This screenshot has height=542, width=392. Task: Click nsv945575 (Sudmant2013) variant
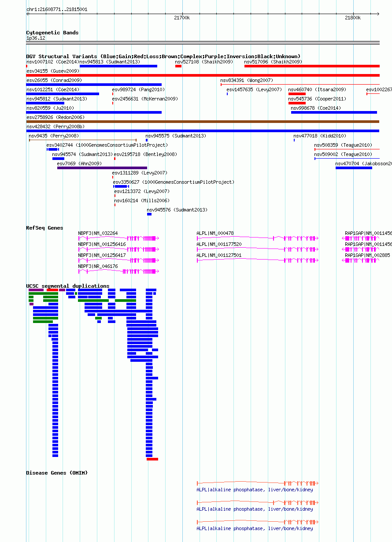[147, 140]
